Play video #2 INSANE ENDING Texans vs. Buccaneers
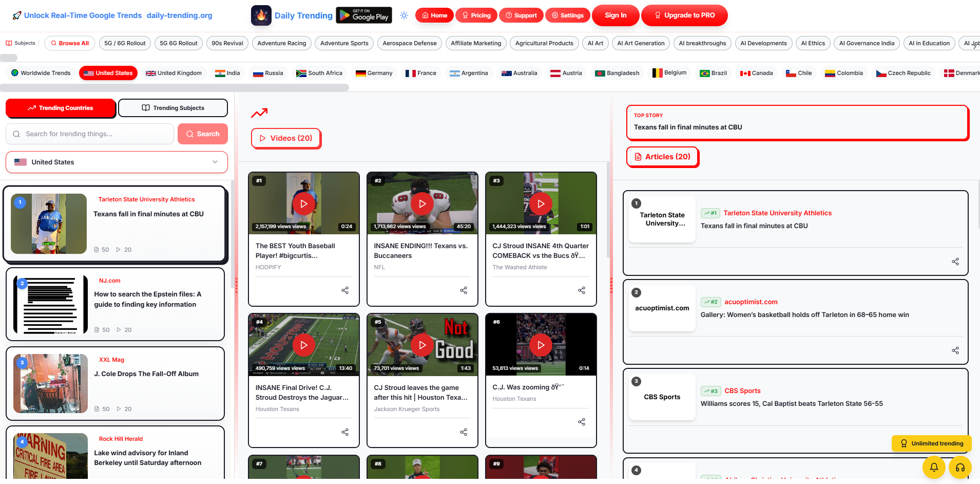The image size is (980, 484). (422, 204)
